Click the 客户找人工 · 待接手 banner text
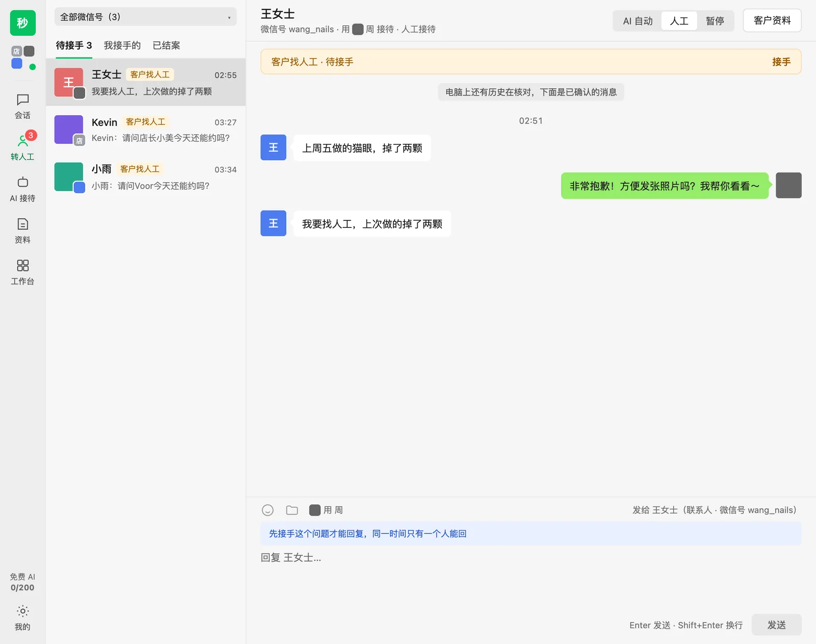816x644 pixels. pos(312,62)
